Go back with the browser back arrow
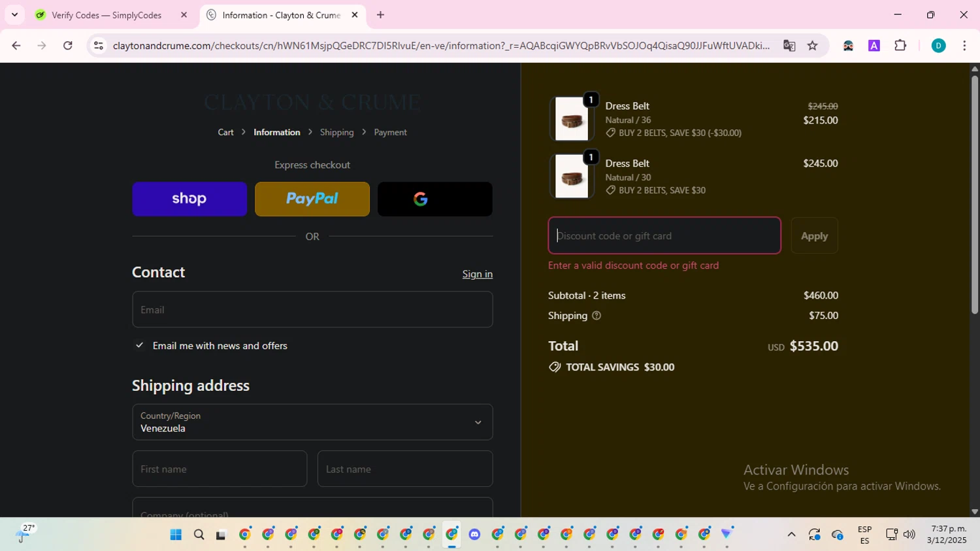 pyautogui.click(x=16, y=46)
